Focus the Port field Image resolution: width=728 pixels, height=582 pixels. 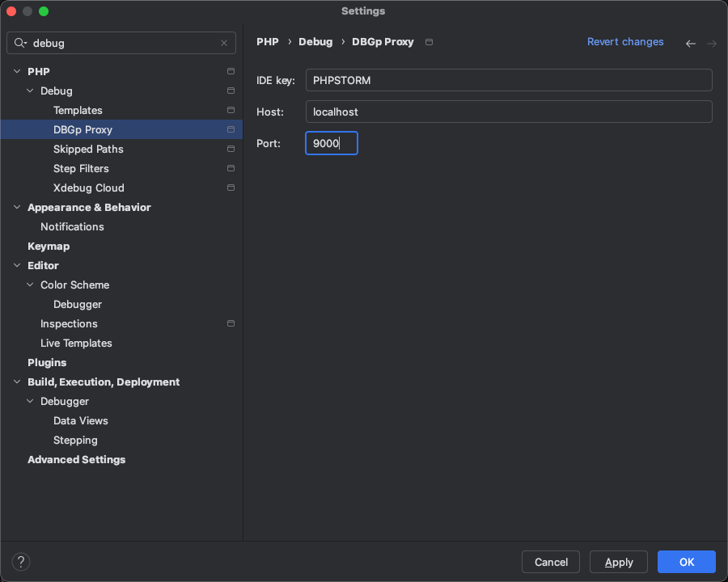coord(332,143)
